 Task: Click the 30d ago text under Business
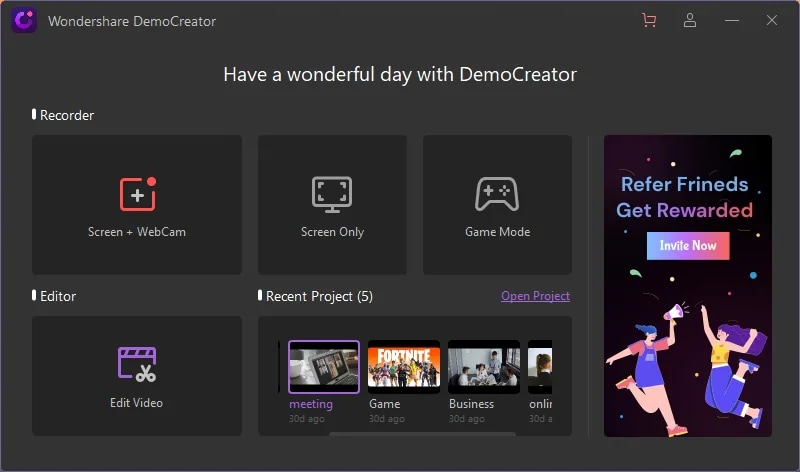[x=467, y=418]
